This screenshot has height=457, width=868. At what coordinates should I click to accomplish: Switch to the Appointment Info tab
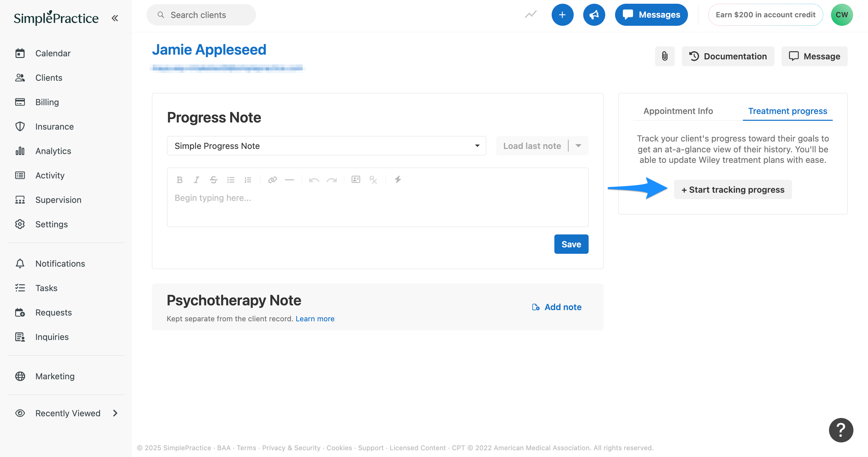[x=678, y=111]
